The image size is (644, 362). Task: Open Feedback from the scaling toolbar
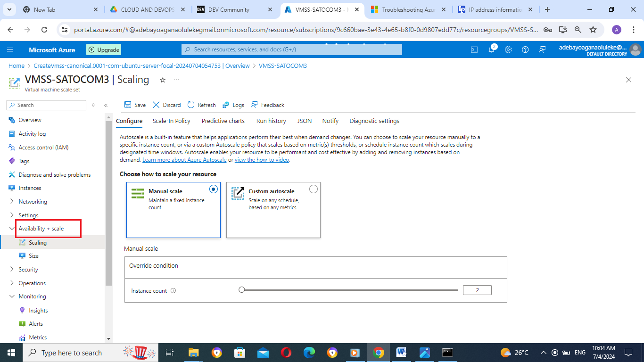tap(267, 105)
